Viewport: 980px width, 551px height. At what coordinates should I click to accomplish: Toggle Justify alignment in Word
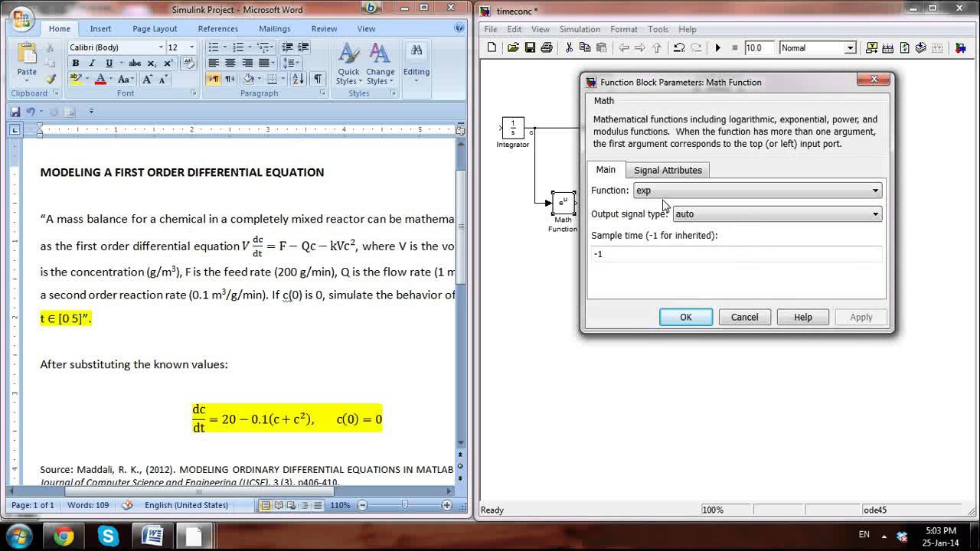(x=265, y=64)
